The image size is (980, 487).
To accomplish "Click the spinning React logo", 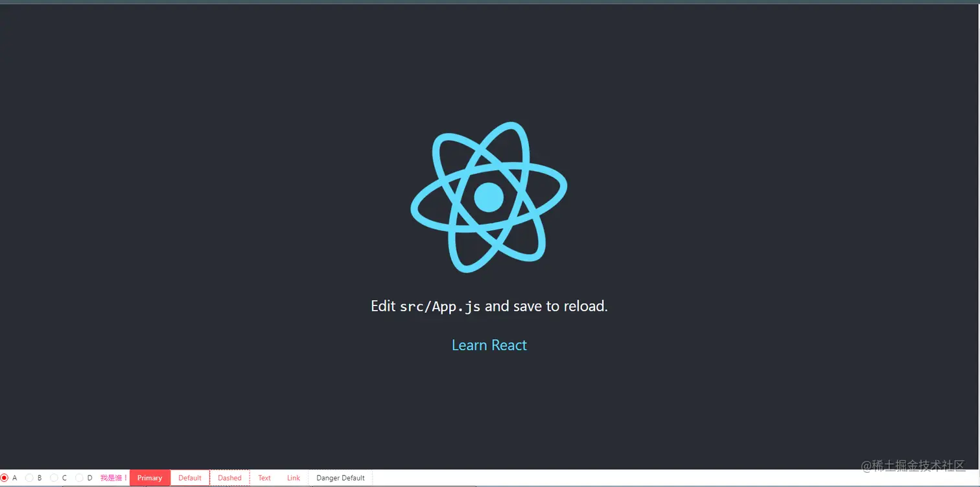I will pos(489,196).
